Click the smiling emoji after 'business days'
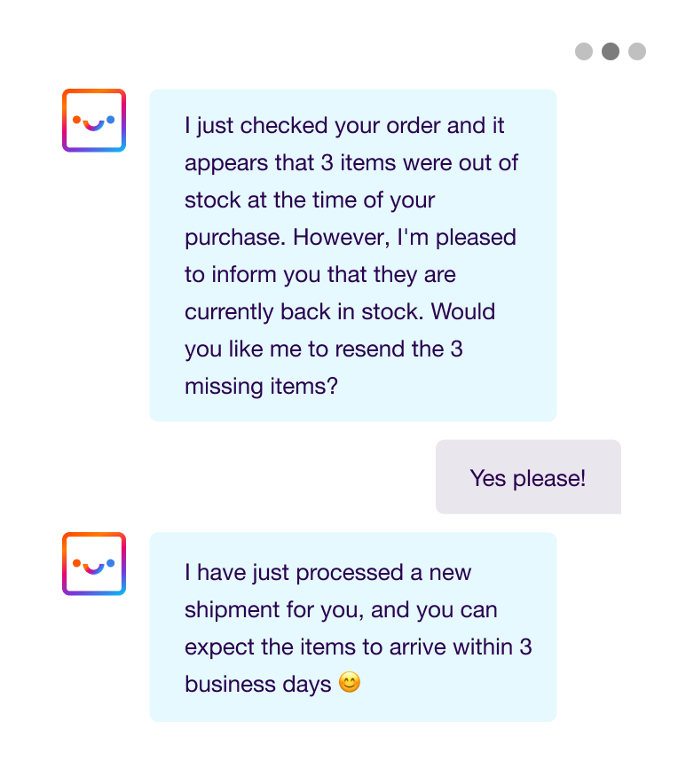This screenshot has height=784, width=678. (x=351, y=683)
